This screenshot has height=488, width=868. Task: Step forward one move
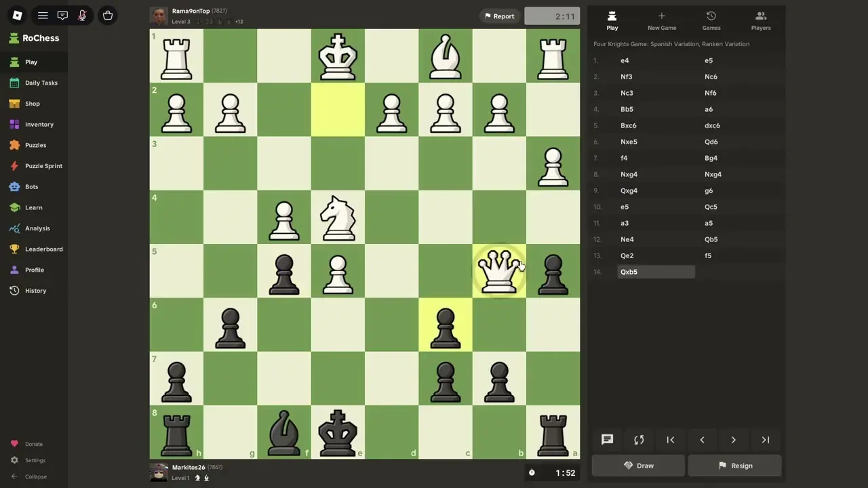click(x=733, y=440)
